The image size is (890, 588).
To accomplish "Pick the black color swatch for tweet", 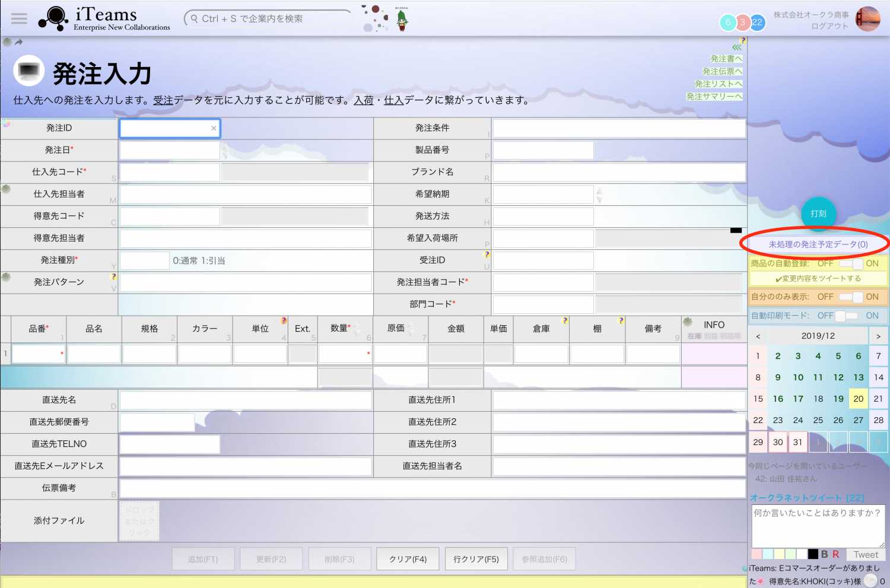I will coord(813,554).
